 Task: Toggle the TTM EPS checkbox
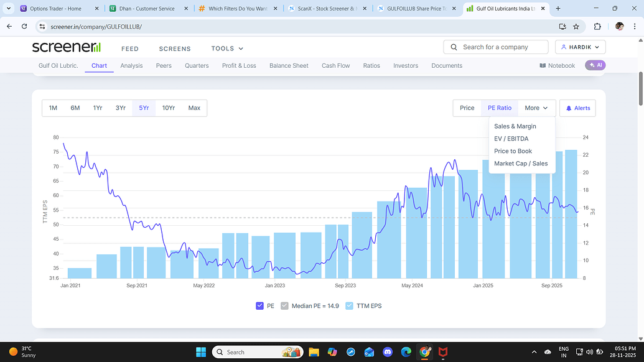(x=349, y=305)
